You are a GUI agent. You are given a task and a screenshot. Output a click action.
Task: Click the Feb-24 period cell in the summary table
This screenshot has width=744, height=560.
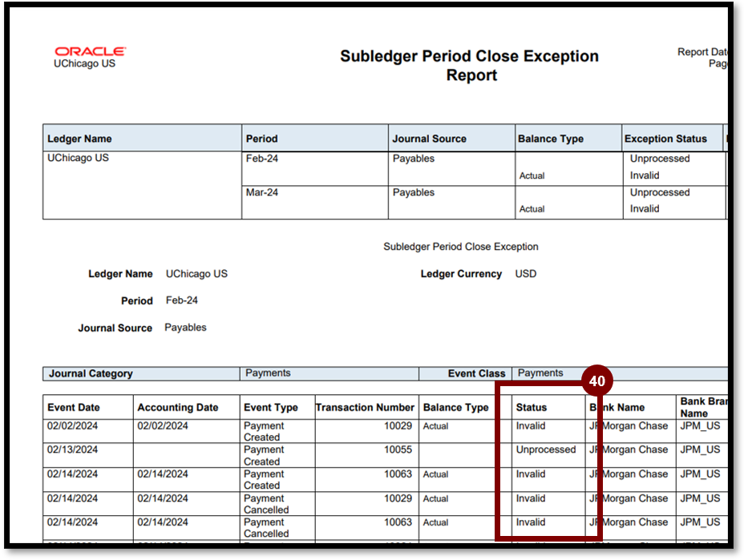[x=261, y=159]
